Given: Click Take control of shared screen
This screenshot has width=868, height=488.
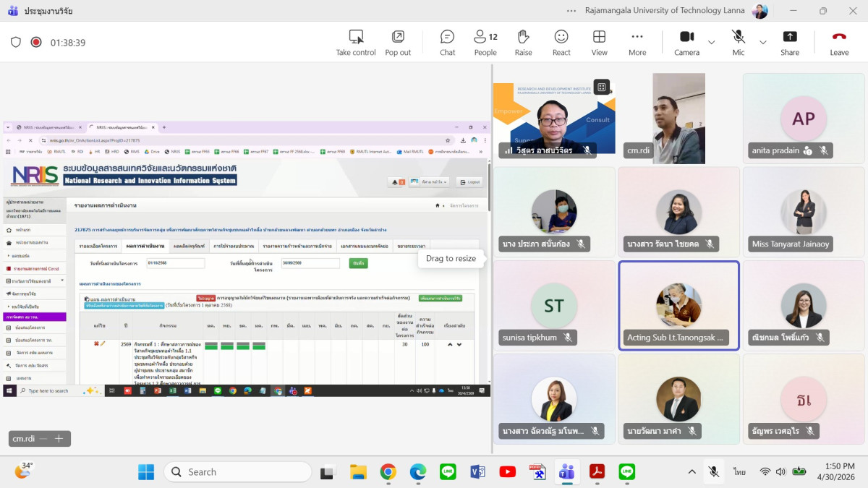Looking at the screenshot, I should [x=356, y=42].
